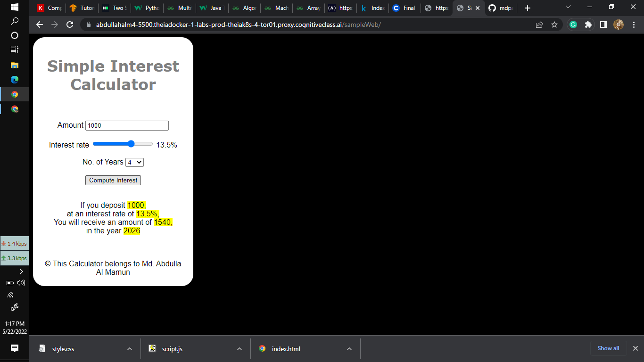The width and height of the screenshot is (644, 362).
Task: Expand the script.js download chevron
Action: (x=239, y=348)
